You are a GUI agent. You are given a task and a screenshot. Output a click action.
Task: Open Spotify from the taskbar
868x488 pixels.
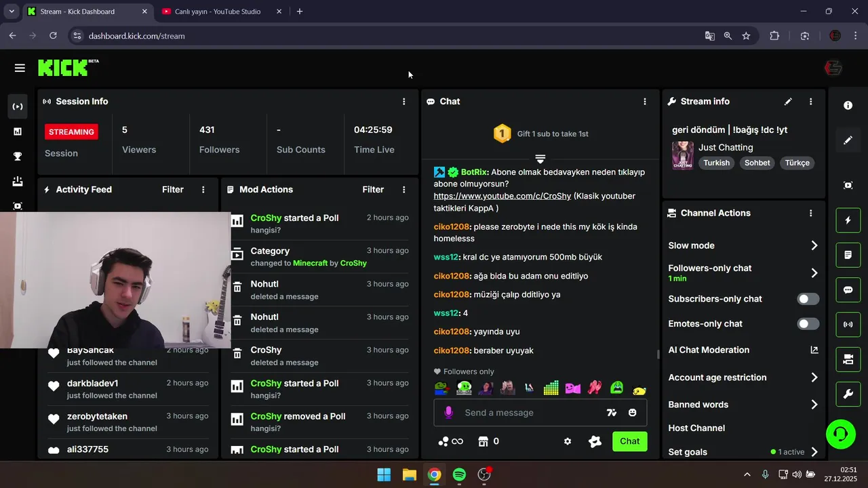pyautogui.click(x=459, y=474)
